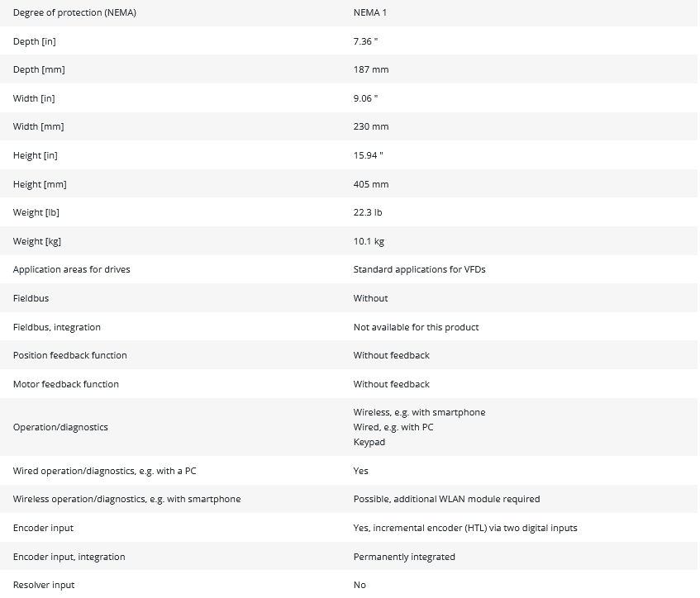
Task: Select the "Width [in]" row label
Action: coord(34,98)
